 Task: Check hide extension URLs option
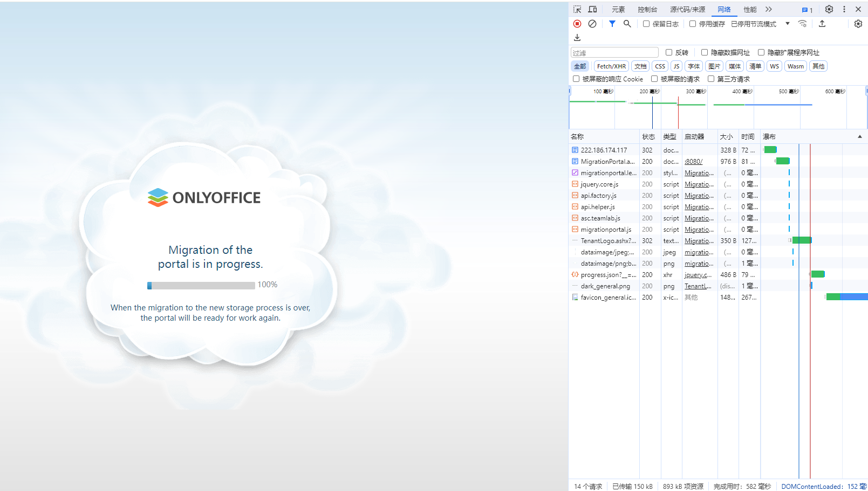coord(761,52)
